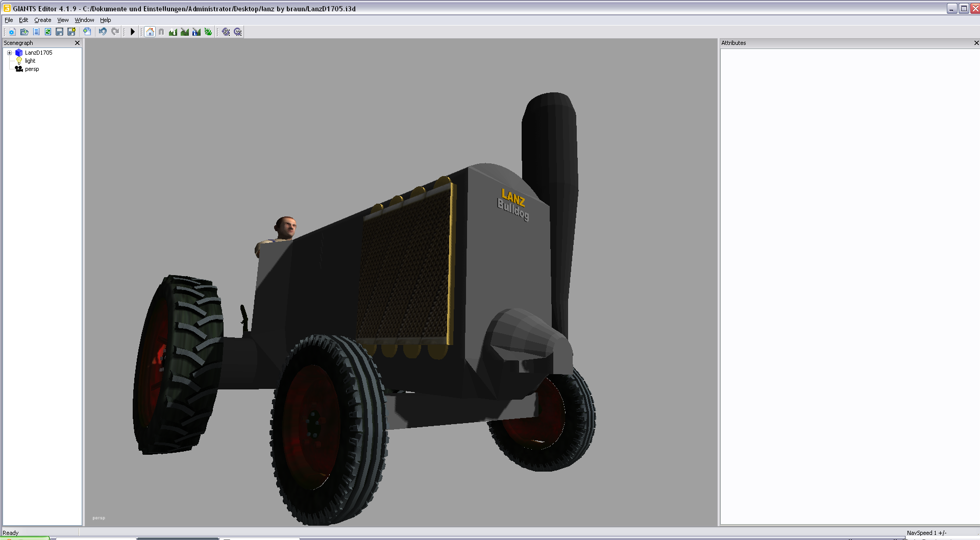Click the gray arch-shaped toolbar icon
The width and height of the screenshot is (980, 540).
pyautogui.click(x=161, y=32)
